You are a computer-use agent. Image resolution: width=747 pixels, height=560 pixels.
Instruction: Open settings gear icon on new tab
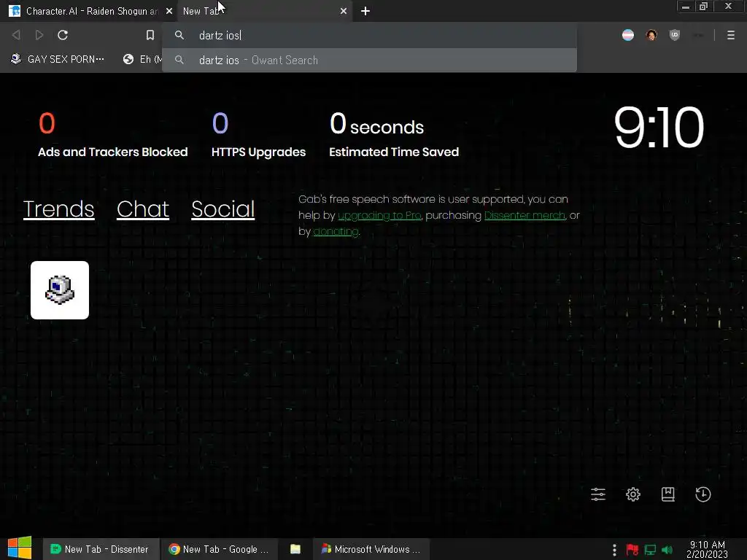click(633, 494)
